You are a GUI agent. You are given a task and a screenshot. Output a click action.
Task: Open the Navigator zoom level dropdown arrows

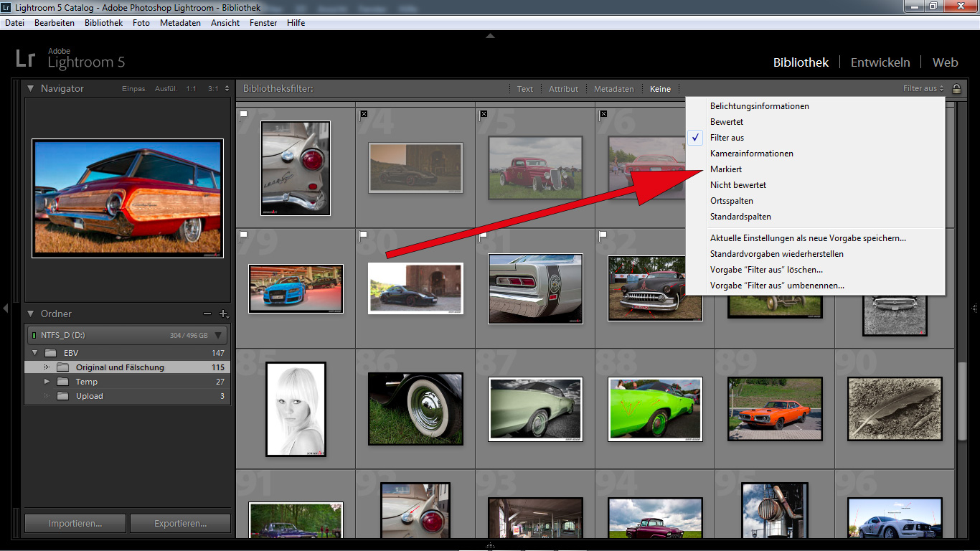(227, 89)
